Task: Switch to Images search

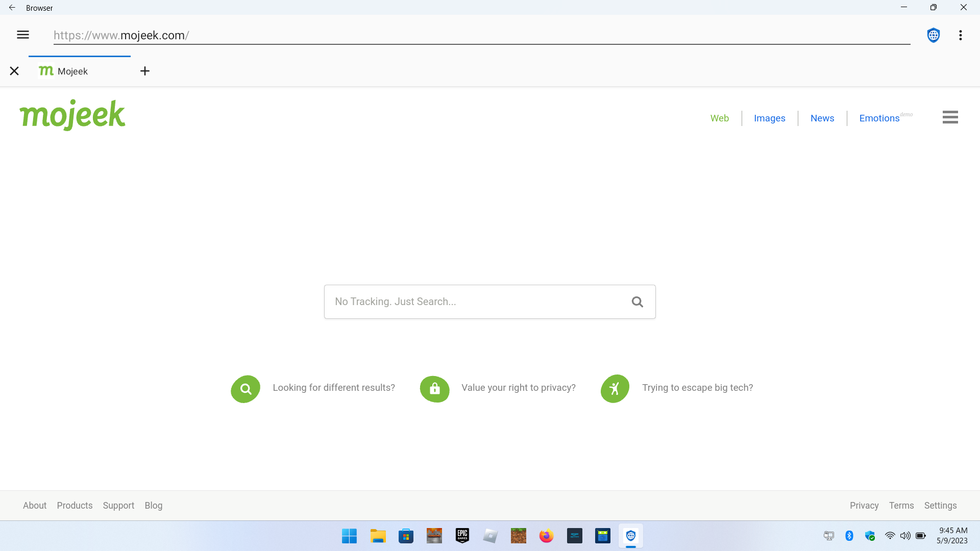Action: [x=769, y=118]
